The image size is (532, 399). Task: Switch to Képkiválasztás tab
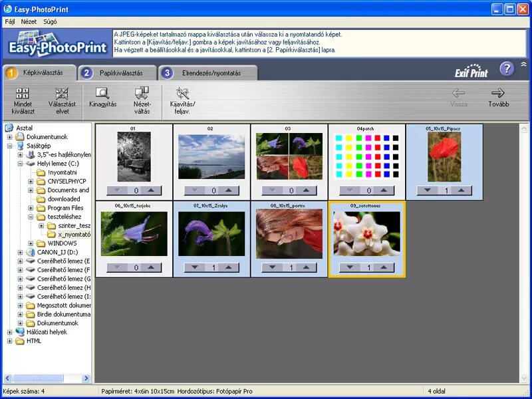pyautogui.click(x=40, y=72)
